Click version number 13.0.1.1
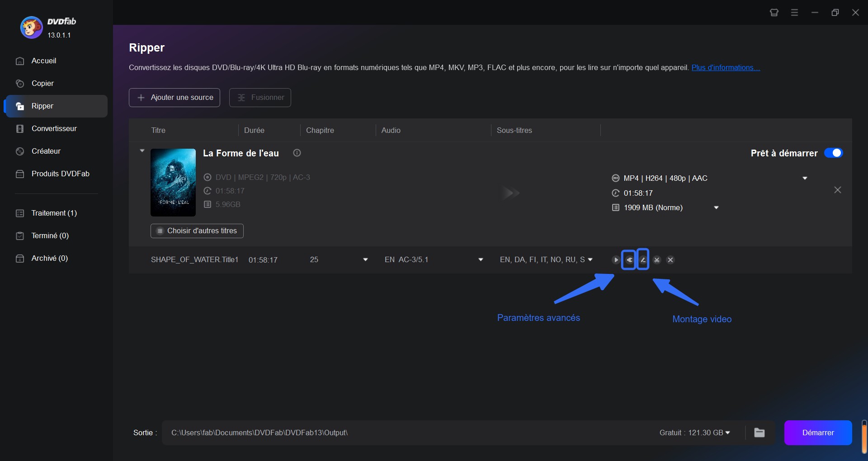The width and height of the screenshot is (868, 461). [59, 35]
